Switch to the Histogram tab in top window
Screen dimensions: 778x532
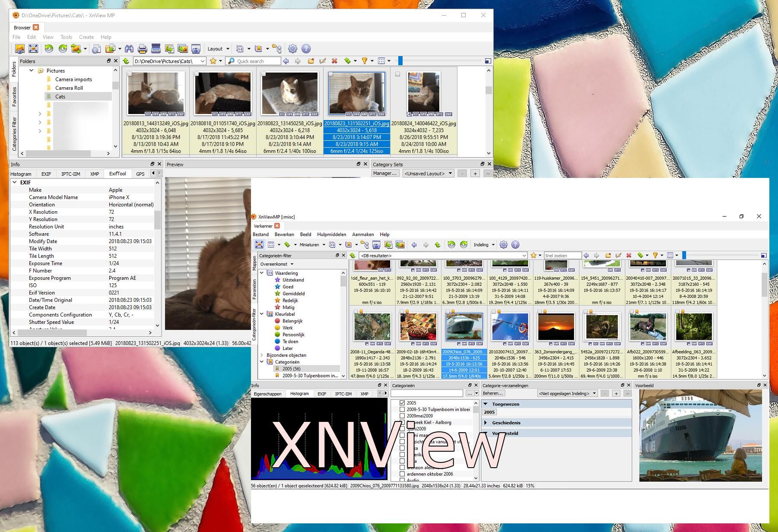(21, 174)
